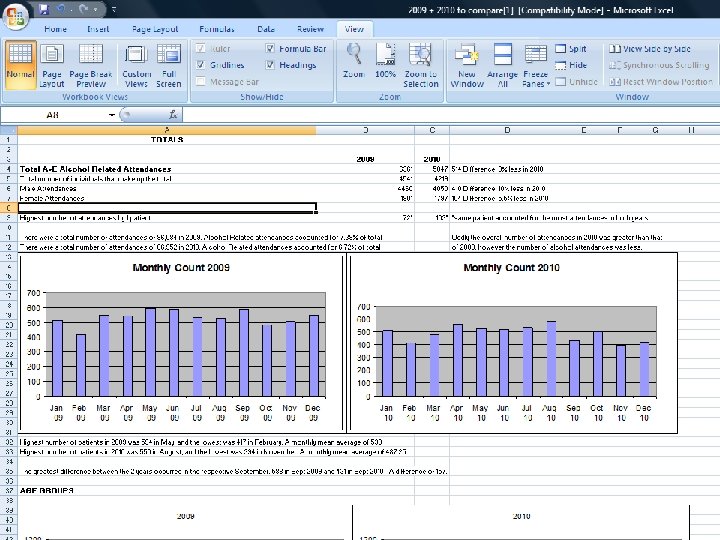720x540 pixels.
Task: Uncheck the Formula Bar checkbox
Action: pyautogui.click(x=271, y=48)
